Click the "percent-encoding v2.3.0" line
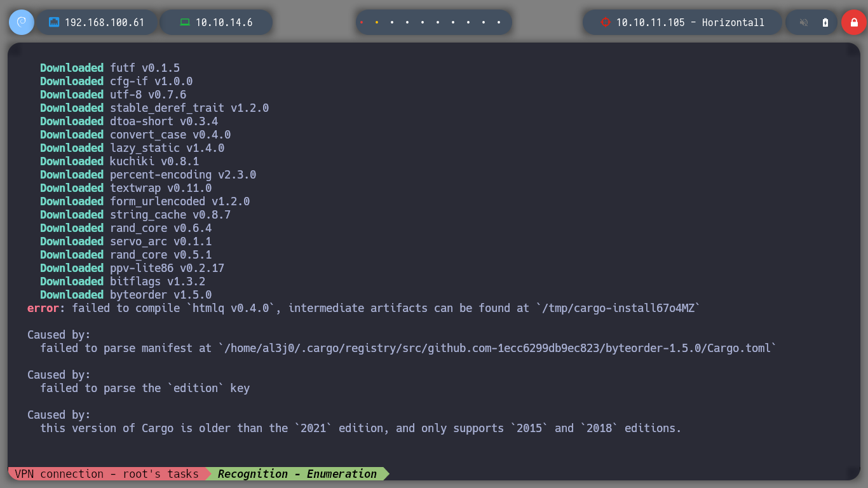868x488 pixels. coord(183,175)
